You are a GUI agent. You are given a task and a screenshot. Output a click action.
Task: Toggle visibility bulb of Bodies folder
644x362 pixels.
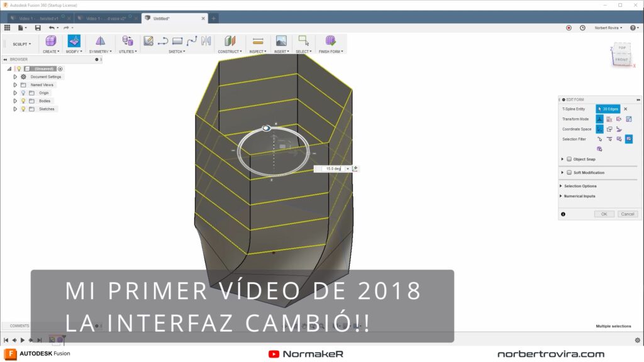[x=23, y=101]
